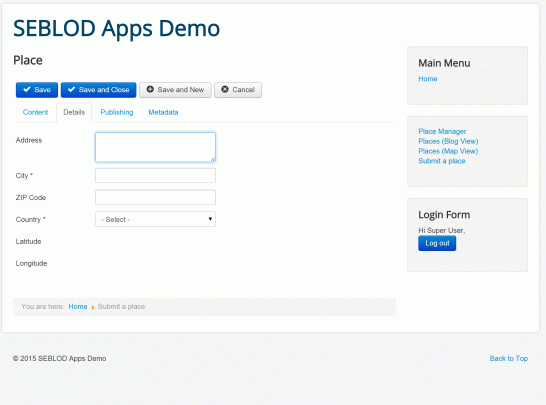Image resolution: width=546 pixels, height=405 pixels.
Task: Open the Place Manager link
Action: [x=442, y=131]
